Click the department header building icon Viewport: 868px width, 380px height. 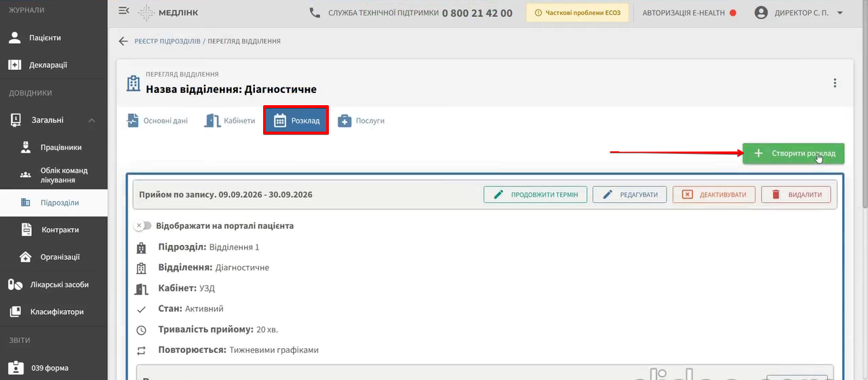click(x=134, y=83)
